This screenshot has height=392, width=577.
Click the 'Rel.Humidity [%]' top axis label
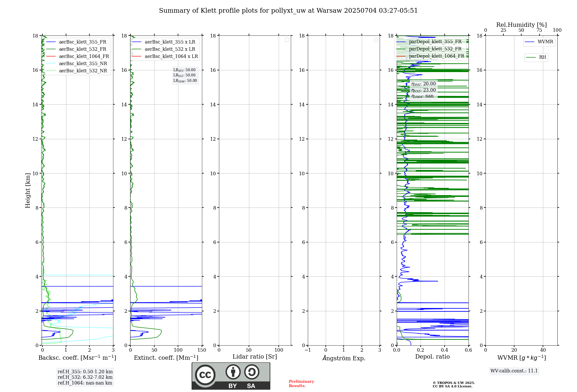(522, 25)
